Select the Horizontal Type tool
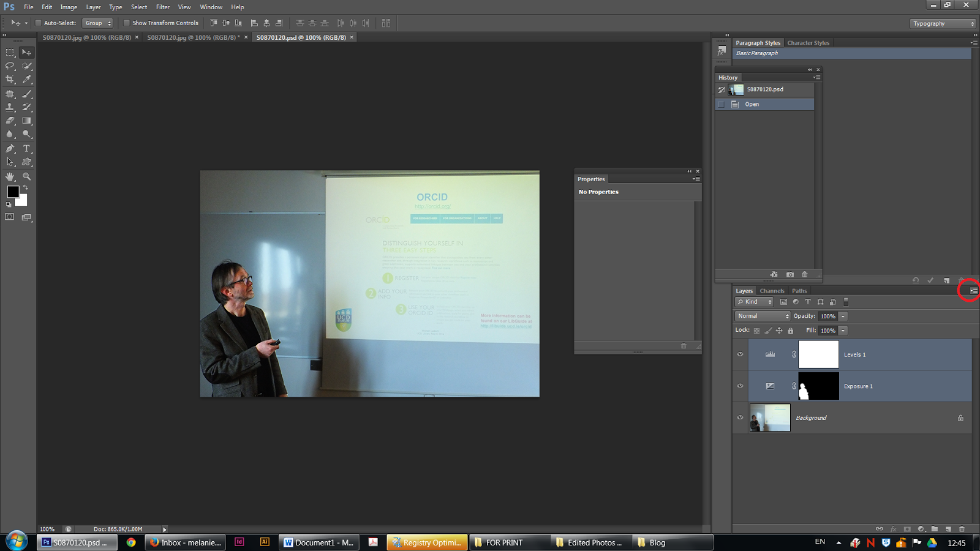This screenshot has width=980, height=551. [26, 148]
